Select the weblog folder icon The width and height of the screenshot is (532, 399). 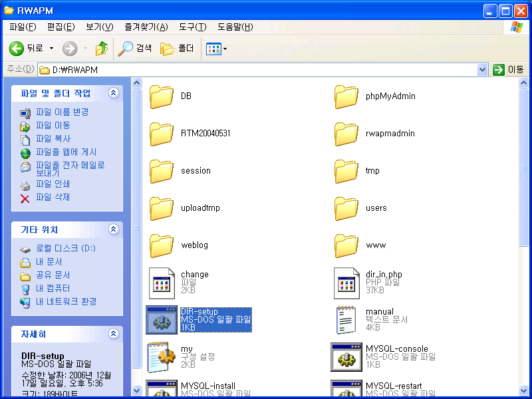pos(162,246)
